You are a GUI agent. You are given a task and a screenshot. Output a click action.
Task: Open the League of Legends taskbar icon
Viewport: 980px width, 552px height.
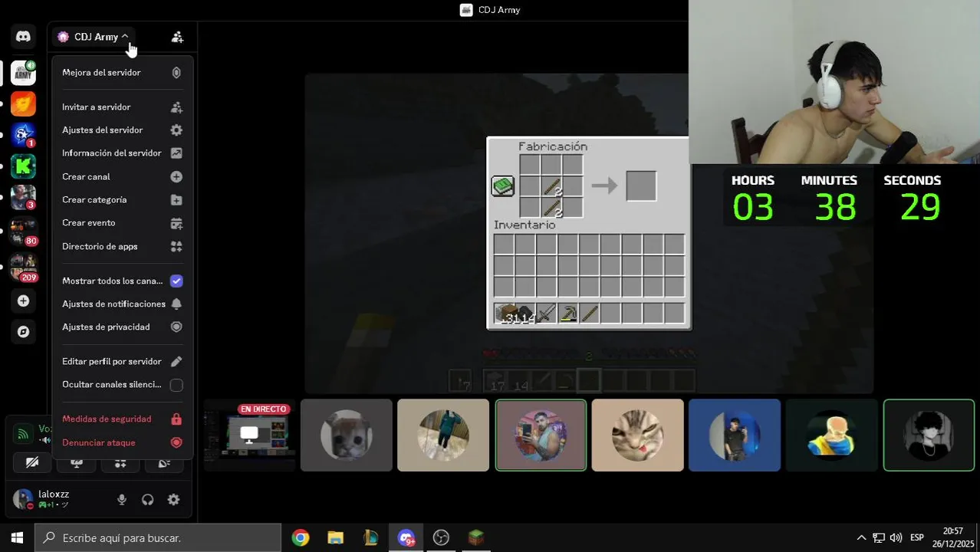[x=370, y=537]
